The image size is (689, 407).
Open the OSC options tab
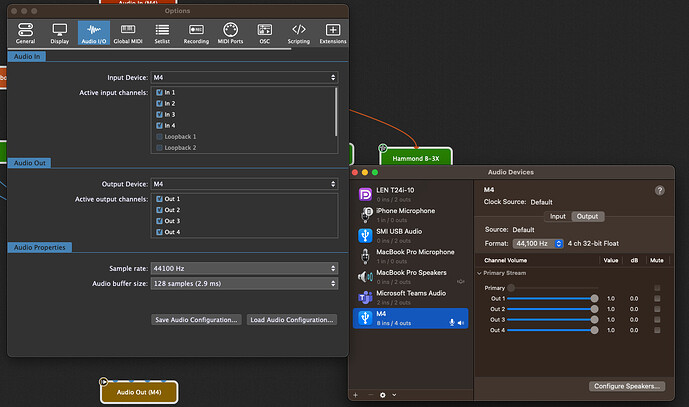pos(265,33)
